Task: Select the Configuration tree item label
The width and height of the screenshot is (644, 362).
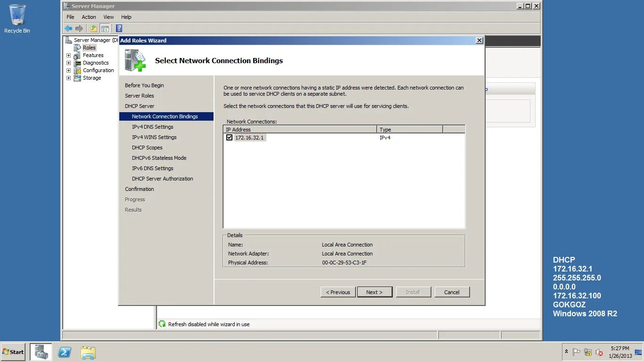Action: [x=98, y=70]
